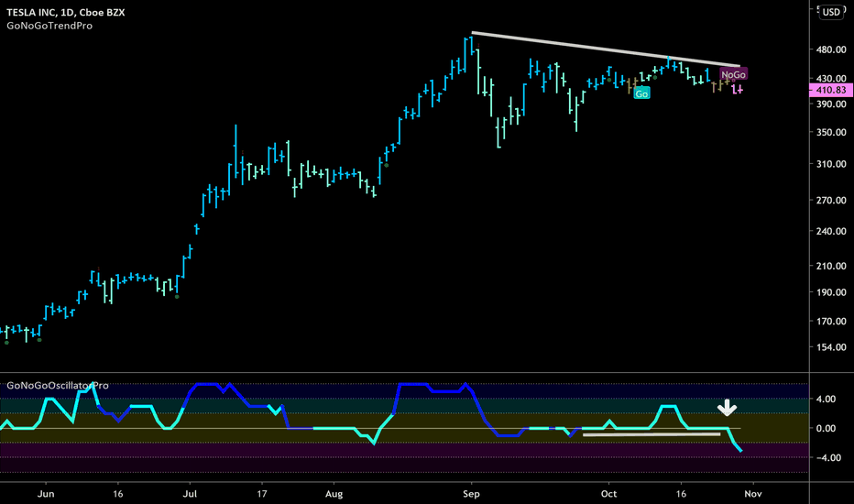Click the oscillator 0.00 scale label
Viewport: 854px width, 504px height.
826,428
